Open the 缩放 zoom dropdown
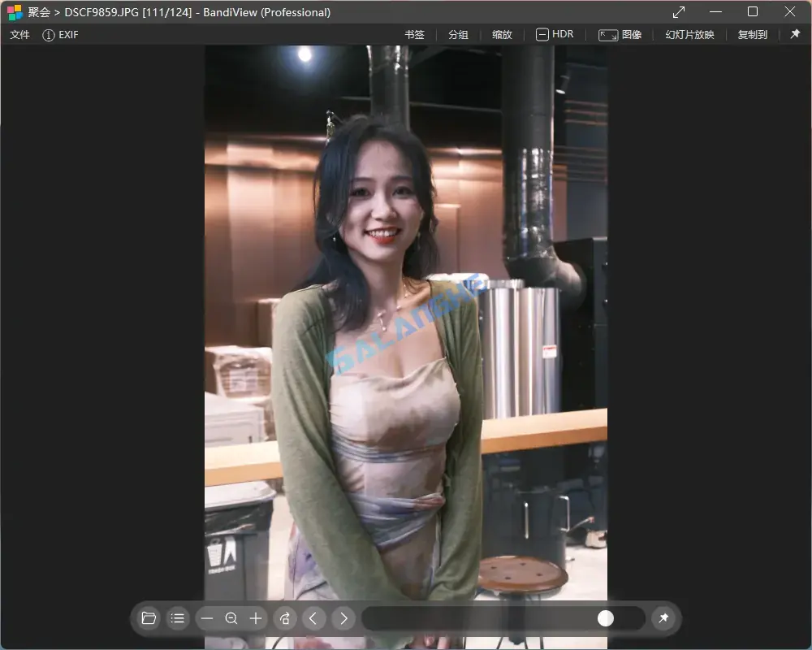The height and width of the screenshot is (650, 812). [x=502, y=34]
